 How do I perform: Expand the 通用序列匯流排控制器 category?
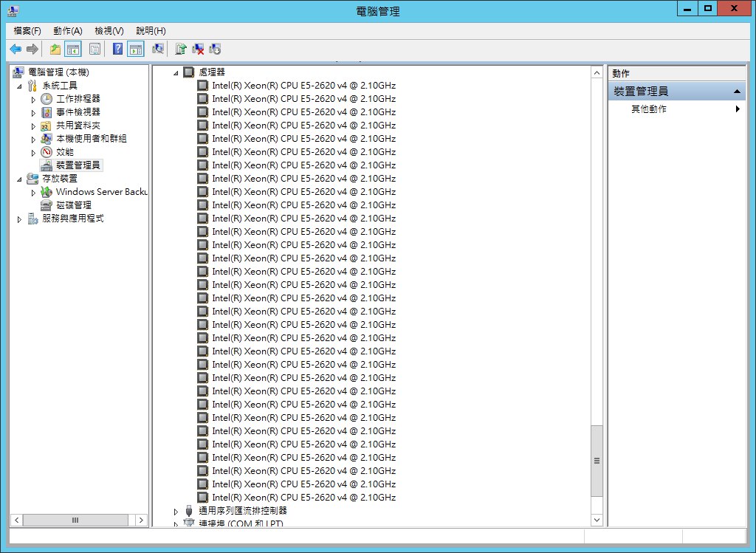coord(176,511)
